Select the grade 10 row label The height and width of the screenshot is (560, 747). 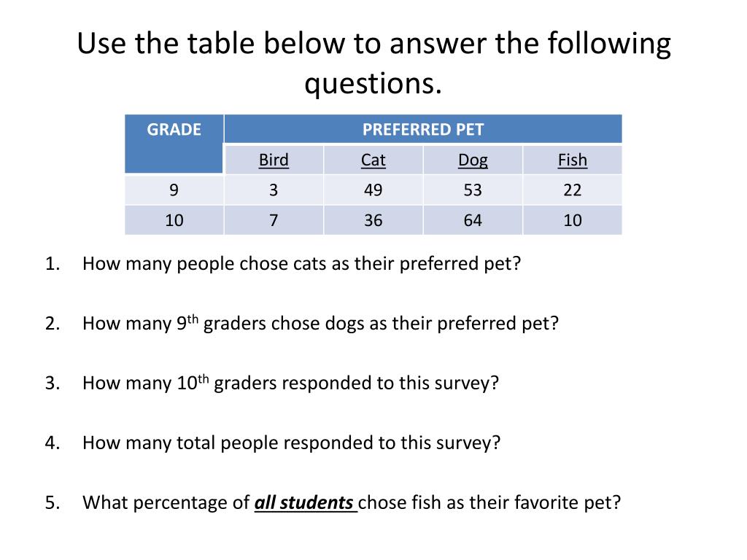(x=174, y=220)
